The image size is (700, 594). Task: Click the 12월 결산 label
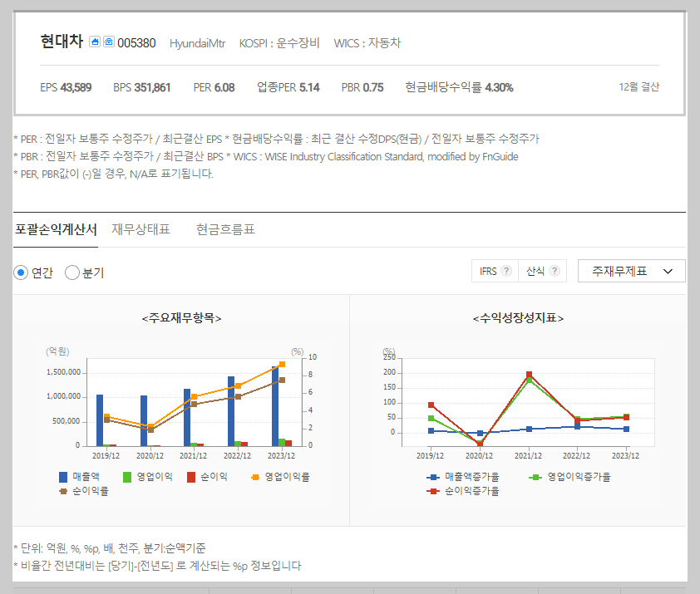click(x=638, y=87)
